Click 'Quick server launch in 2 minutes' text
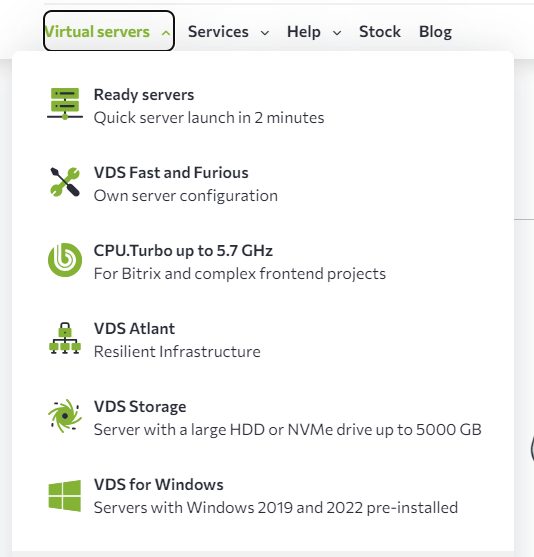This screenshot has height=557, width=534. coord(209,118)
